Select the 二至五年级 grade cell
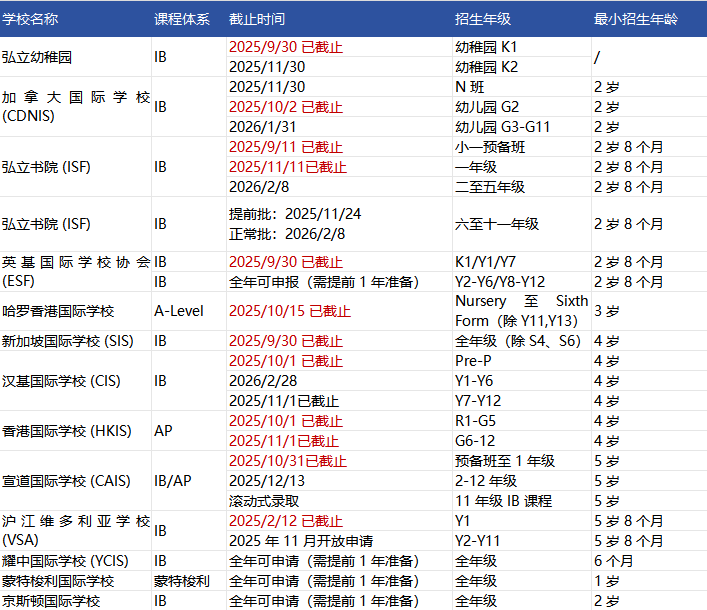 (522, 187)
